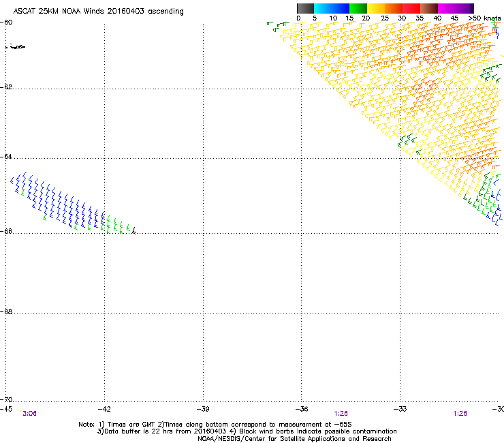
Task: Select the '-62' latitude axis label
Action: [7, 87]
